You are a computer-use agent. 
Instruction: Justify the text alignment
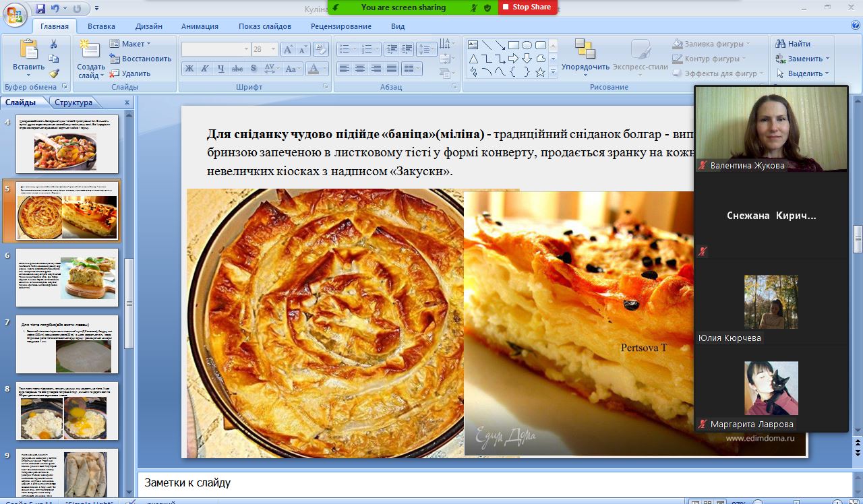[392, 68]
